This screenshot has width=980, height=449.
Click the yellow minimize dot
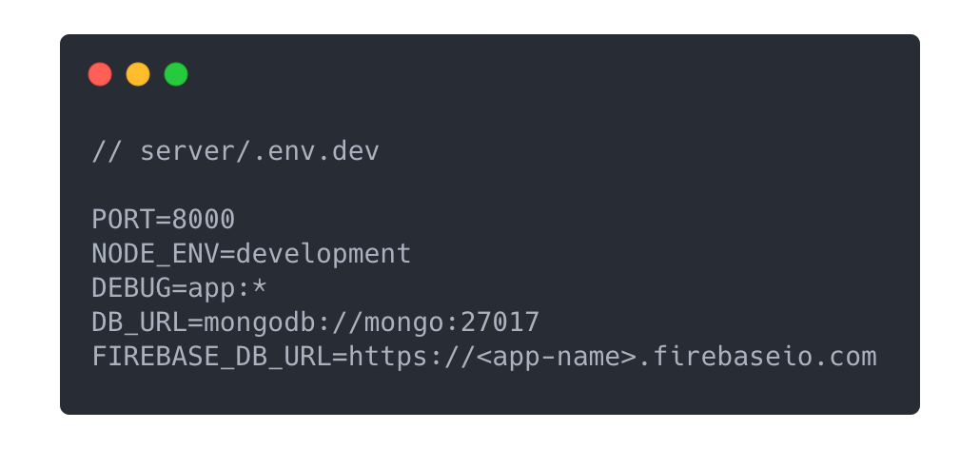[x=138, y=74]
